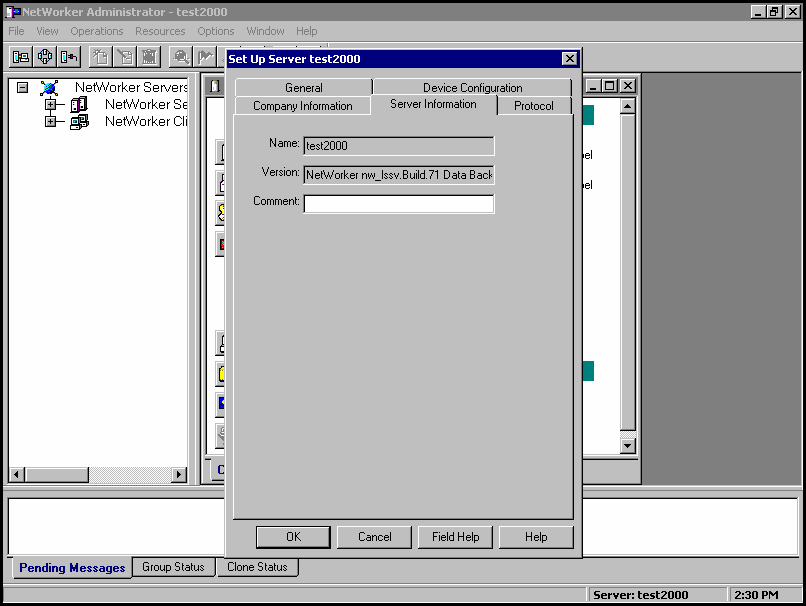Maximize the inner child window
Viewport: 806px width, 606px height.
click(610, 86)
